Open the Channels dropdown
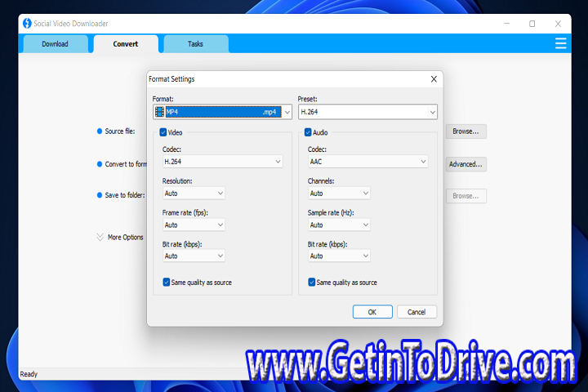The width and height of the screenshot is (588, 392). click(x=339, y=194)
